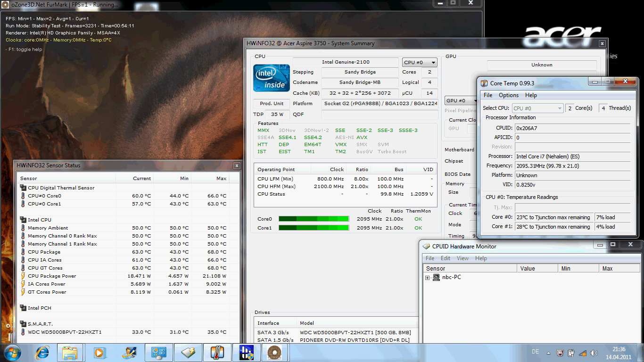The height and width of the screenshot is (362, 644).
Task: Click the Core0 green load bar
Action: [314, 219]
